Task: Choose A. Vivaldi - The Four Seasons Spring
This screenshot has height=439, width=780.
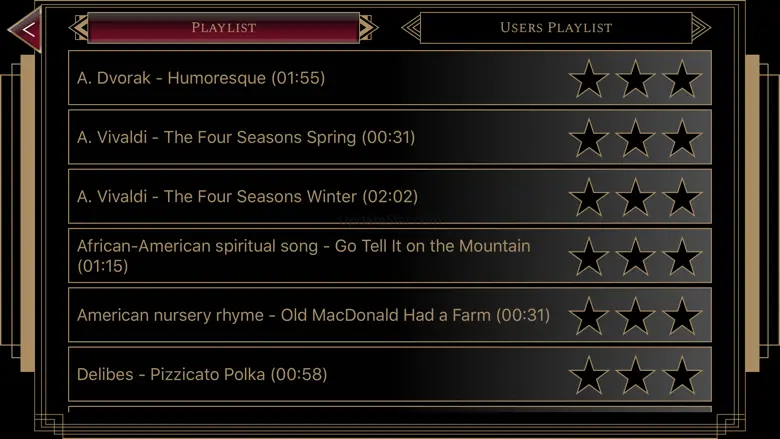Action: pos(246,137)
